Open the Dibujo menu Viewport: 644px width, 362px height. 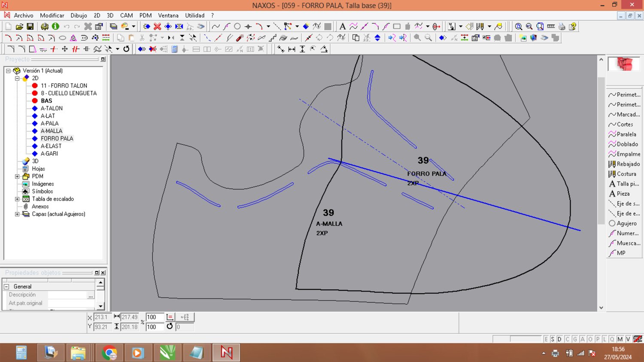(x=79, y=15)
